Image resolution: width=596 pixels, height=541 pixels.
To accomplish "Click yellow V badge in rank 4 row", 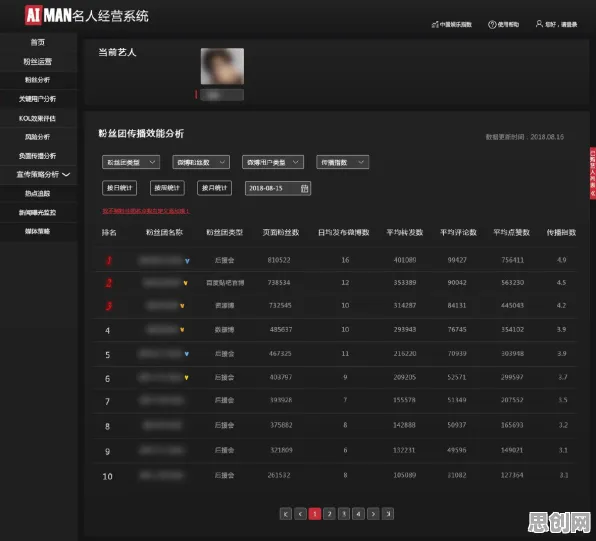I will [182, 330].
